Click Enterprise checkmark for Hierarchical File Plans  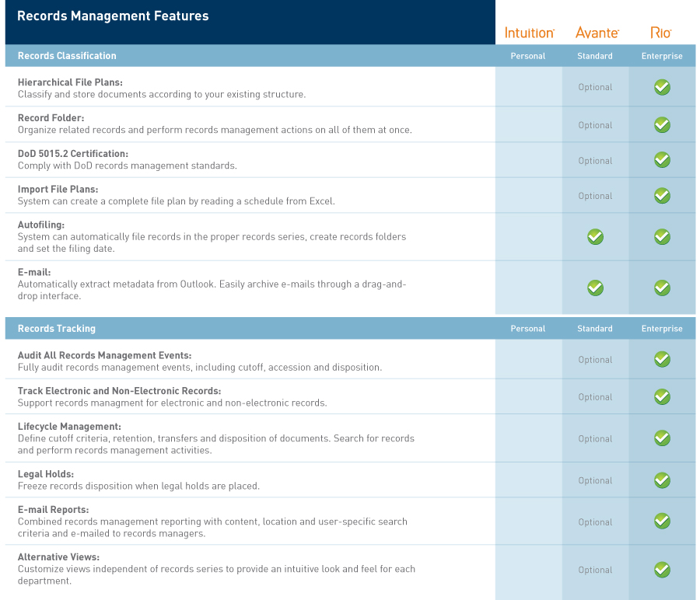click(x=662, y=87)
